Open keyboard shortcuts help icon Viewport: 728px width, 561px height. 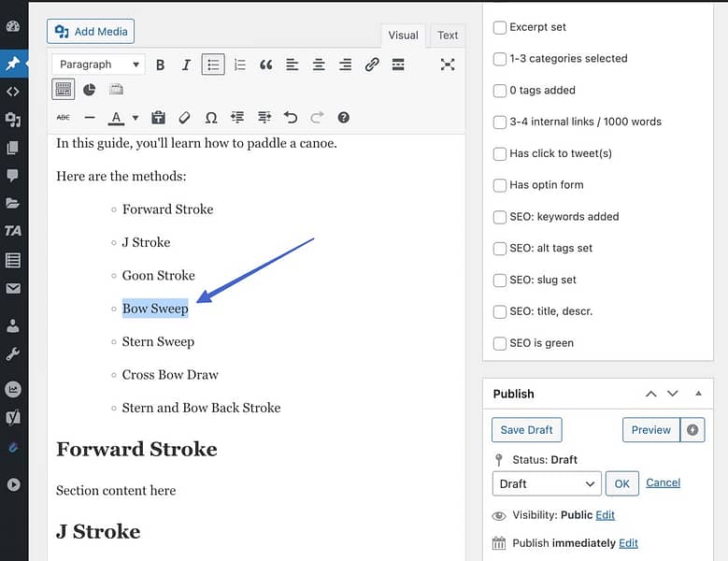click(x=344, y=118)
